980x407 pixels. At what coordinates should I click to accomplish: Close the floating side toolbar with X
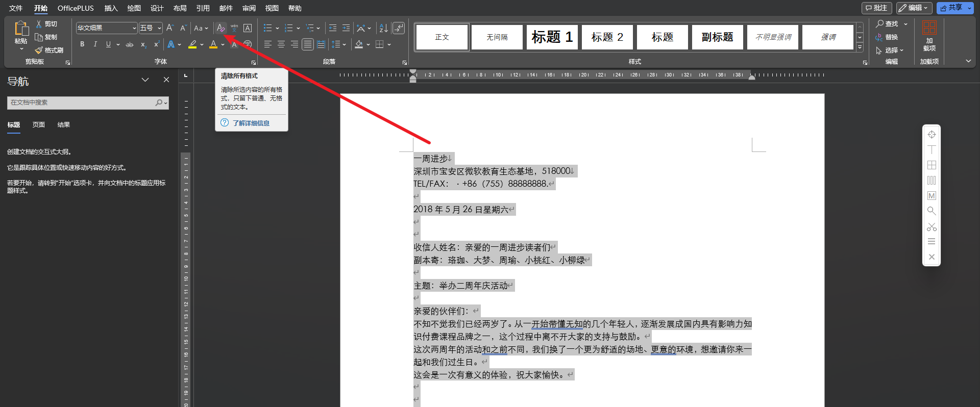[932, 257]
